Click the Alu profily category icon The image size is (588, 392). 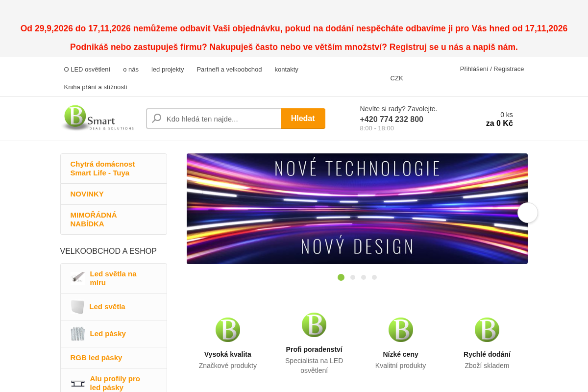point(78,383)
